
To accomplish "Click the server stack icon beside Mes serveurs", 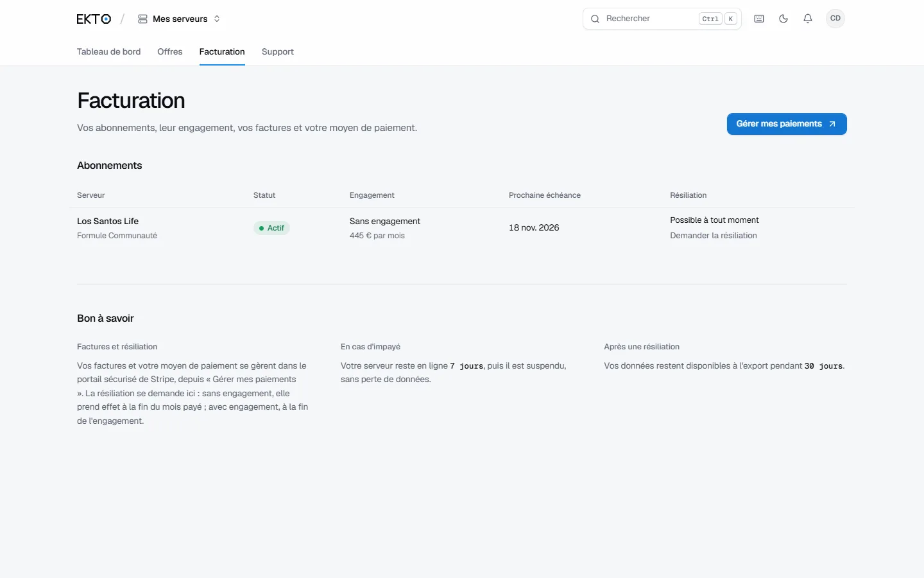I will click(x=142, y=19).
